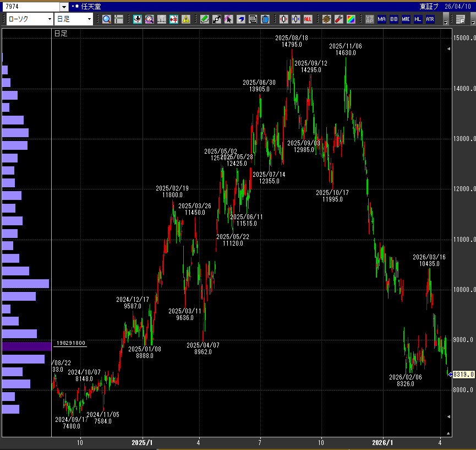Image resolution: width=476 pixels, height=450 pixels.
Task: Click the 日足 label inside chart
Action: tap(61, 34)
